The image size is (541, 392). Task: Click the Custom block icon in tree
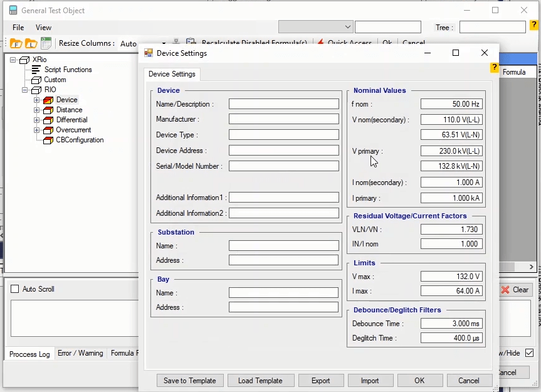(x=36, y=80)
